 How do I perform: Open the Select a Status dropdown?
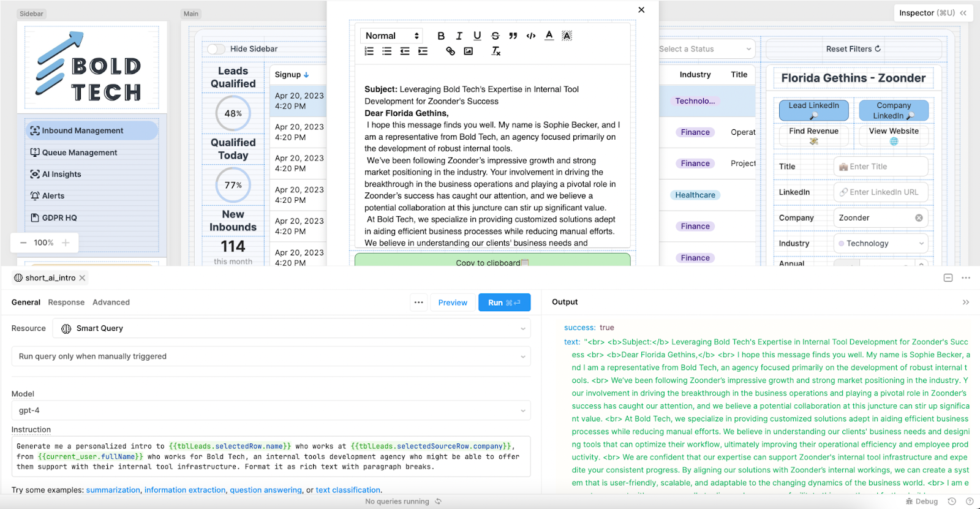[706, 49]
